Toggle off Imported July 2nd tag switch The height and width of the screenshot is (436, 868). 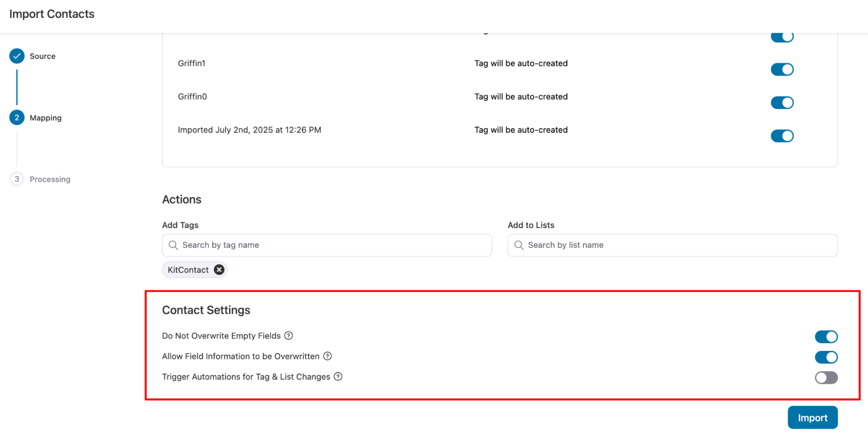[x=782, y=136]
